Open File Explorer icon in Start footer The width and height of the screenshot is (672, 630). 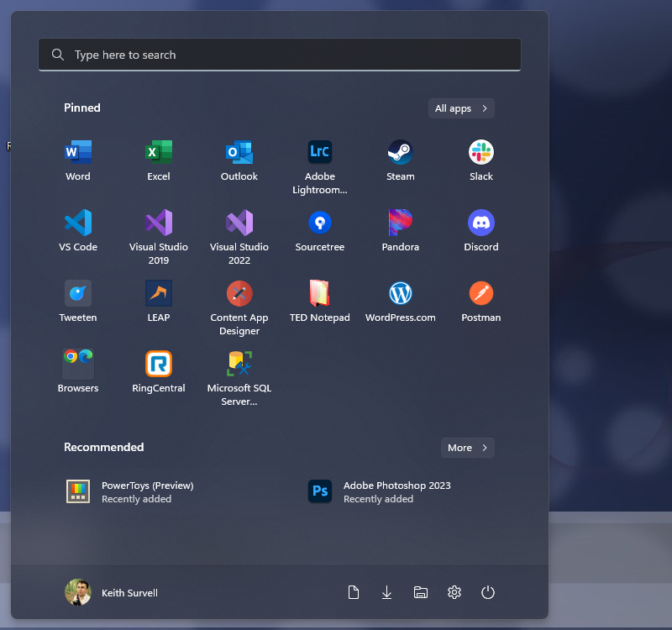pos(421,592)
